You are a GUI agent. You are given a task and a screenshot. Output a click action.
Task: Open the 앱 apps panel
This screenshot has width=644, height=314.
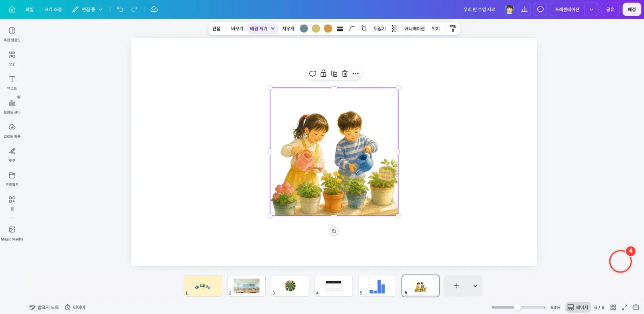click(x=12, y=203)
